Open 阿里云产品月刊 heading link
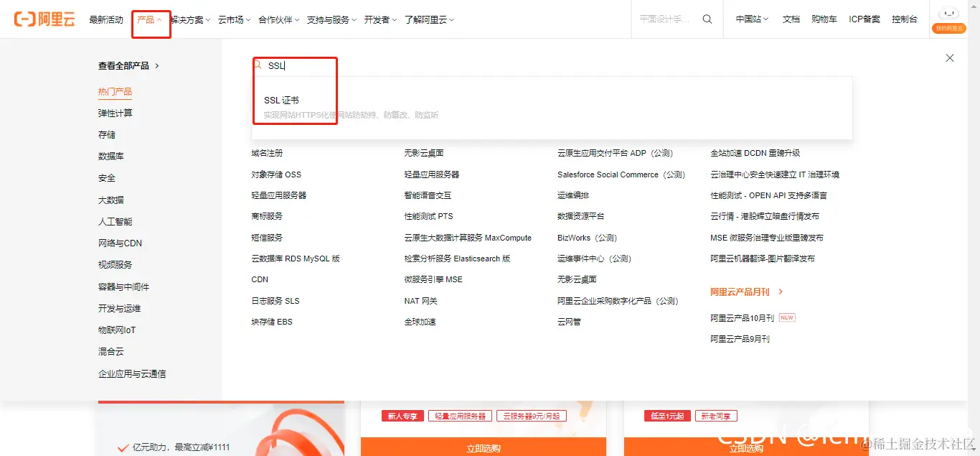This screenshot has width=980, height=456. (747, 292)
